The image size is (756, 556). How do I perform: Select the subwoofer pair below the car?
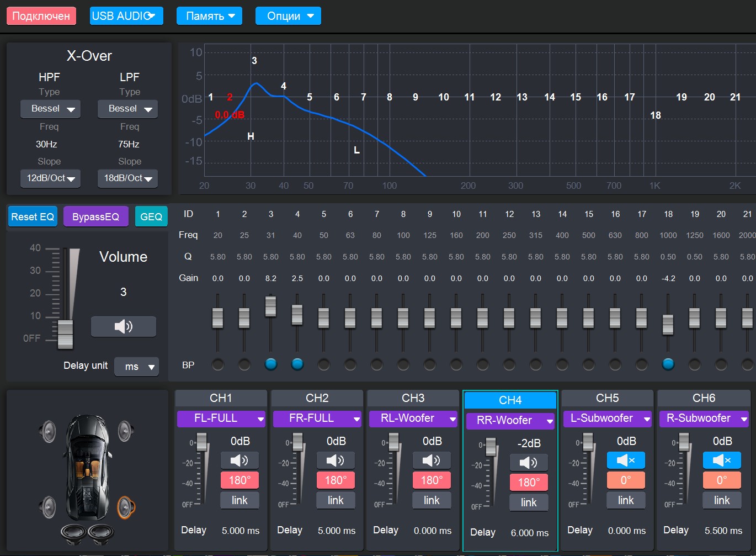88,533
